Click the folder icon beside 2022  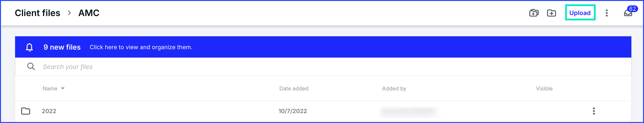pos(25,111)
